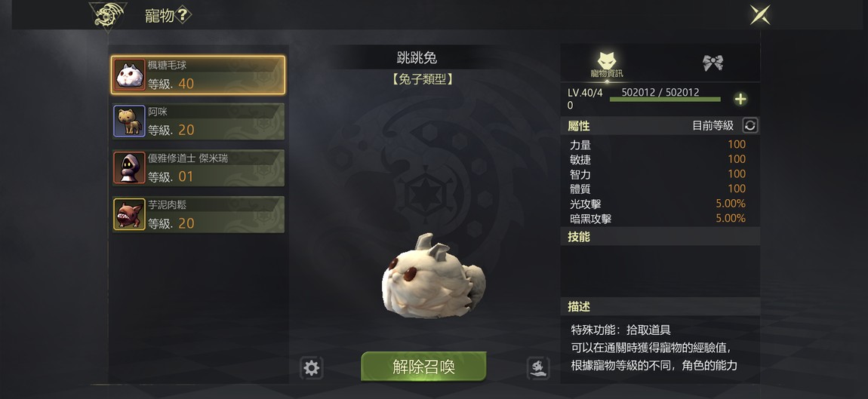Click the pet feeding icon beside summon button

point(538,368)
